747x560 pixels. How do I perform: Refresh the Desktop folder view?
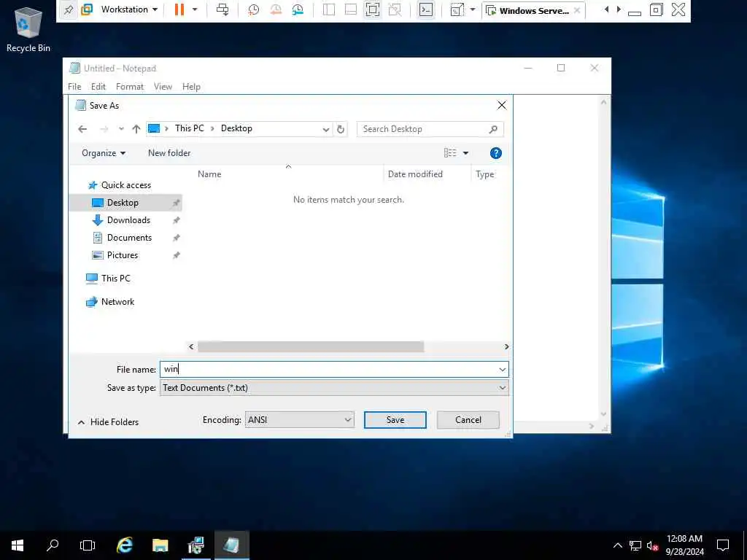click(341, 129)
